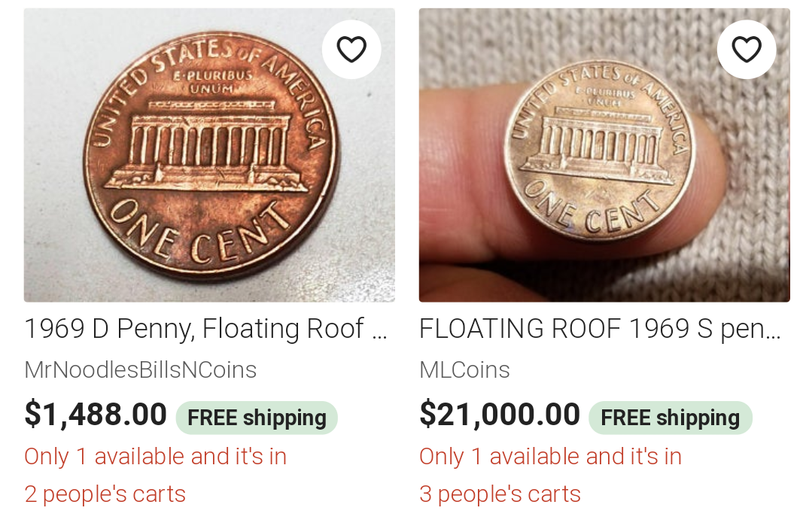Select the $1,488.00 price
This screenshot has width=803, height=532.
tap(96, 415)
